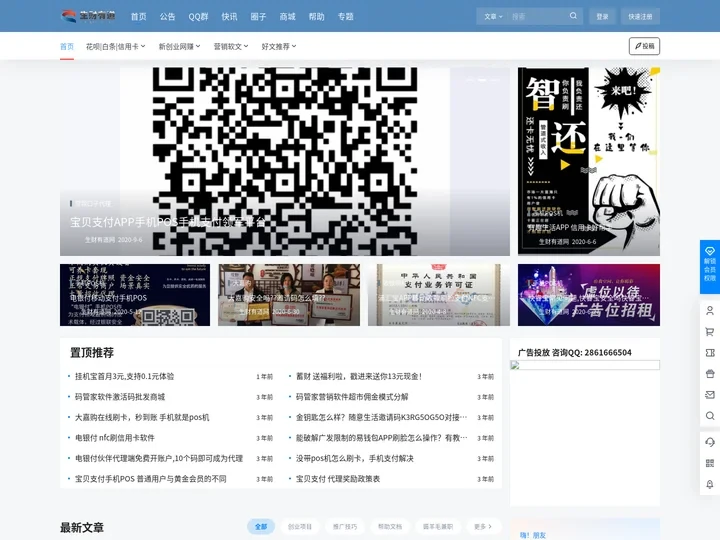
Task: Open the unlock member privileges diamond button
Action: coord(709,266)
